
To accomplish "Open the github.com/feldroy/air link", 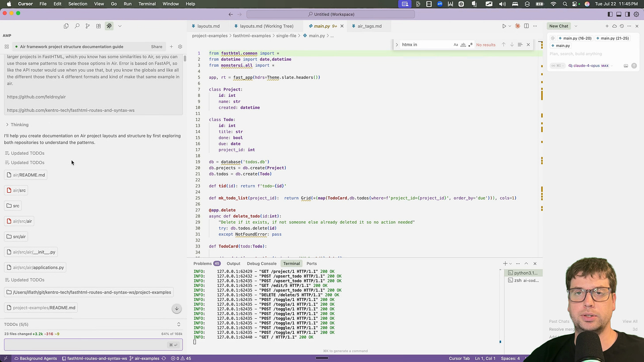I will [x=36, y=97].
